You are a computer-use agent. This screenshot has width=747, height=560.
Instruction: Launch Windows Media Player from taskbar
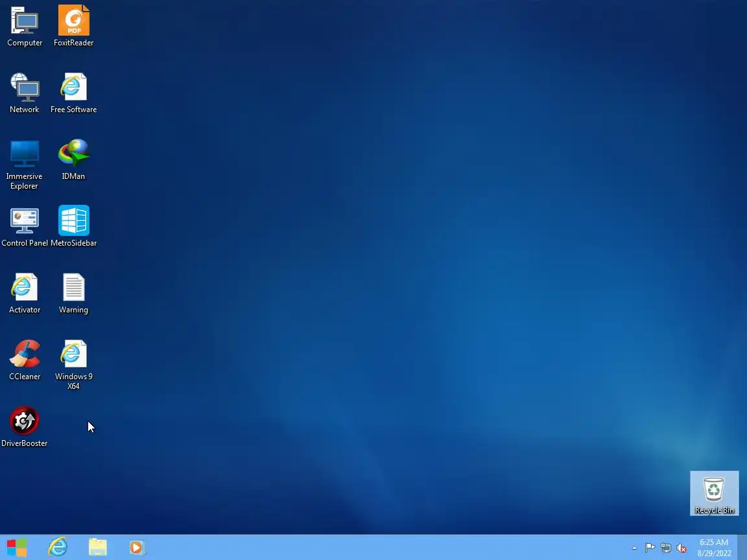pyautogui.click(x=137, y=548)
